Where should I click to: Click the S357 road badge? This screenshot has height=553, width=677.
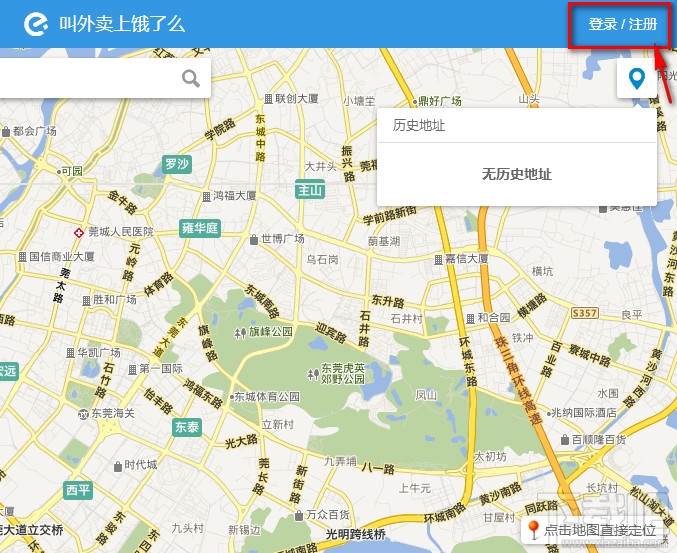585,313
